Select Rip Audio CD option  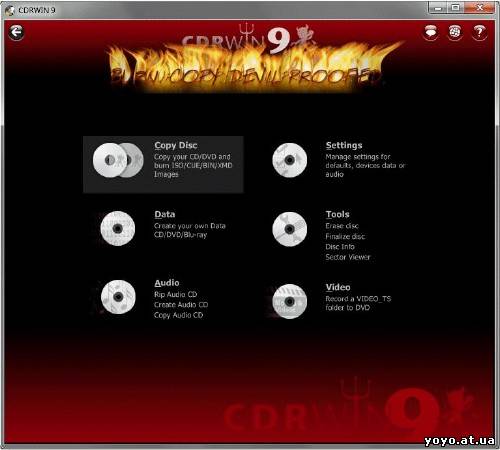(x=176, y=295)
